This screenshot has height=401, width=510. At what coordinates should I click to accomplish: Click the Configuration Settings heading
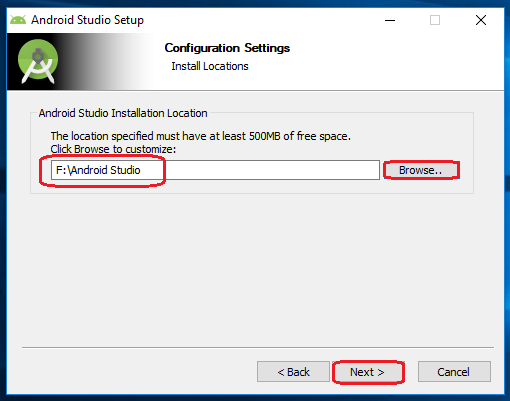pos(227,48)
